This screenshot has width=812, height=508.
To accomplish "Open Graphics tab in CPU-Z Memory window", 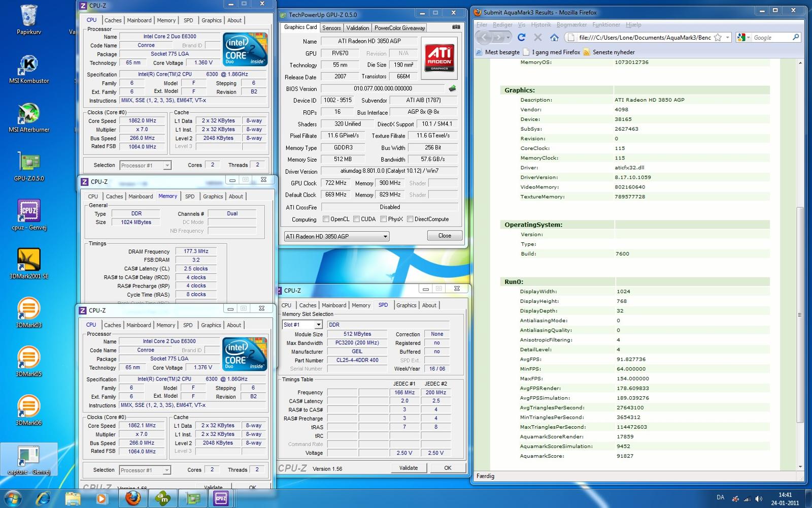I will click(x=213, y=197).
